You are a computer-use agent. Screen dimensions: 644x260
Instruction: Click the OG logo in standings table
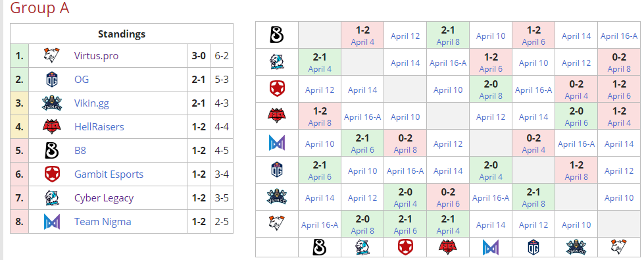52,79
